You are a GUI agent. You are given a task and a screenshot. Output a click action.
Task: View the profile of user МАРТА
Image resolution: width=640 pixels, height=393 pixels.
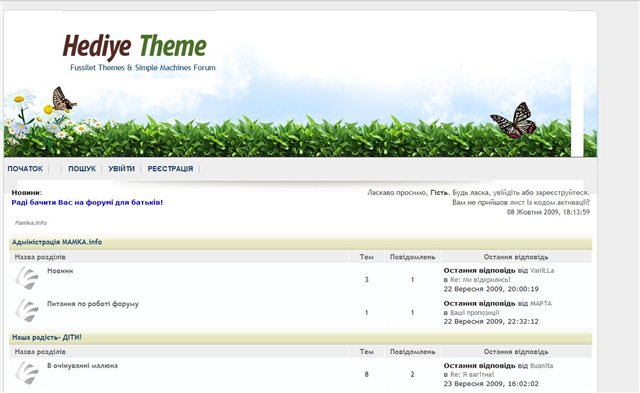point(540,304)
